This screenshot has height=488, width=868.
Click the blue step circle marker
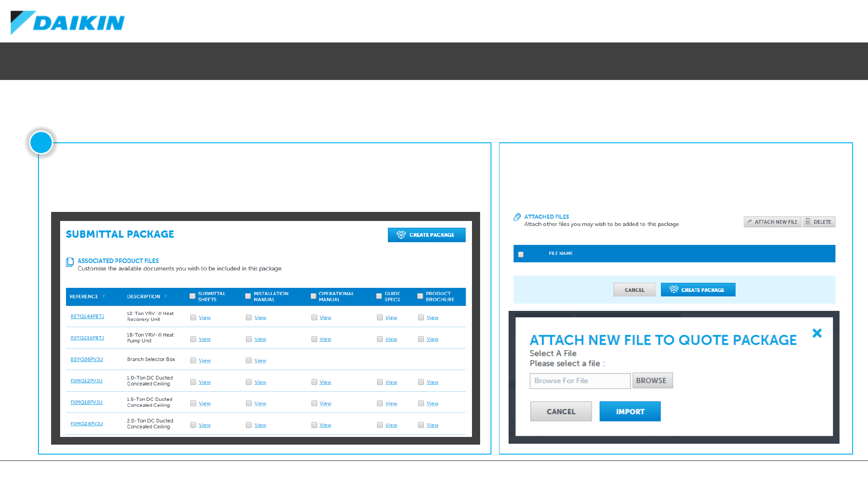tap(41, 143)
